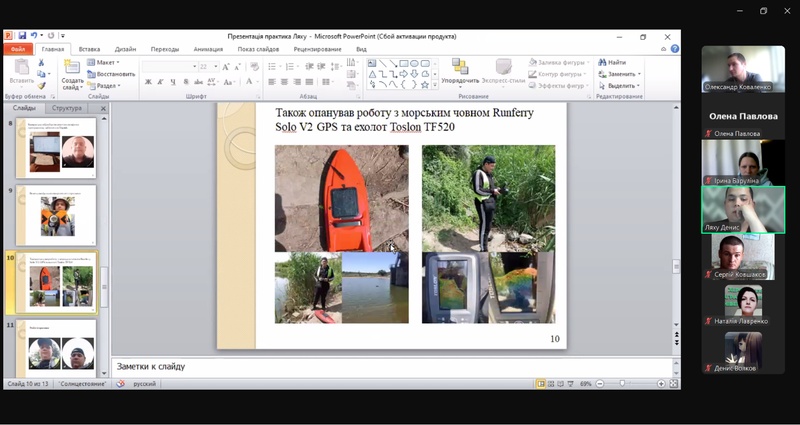
Task: Undo the last action
Action: pos(34,36)
